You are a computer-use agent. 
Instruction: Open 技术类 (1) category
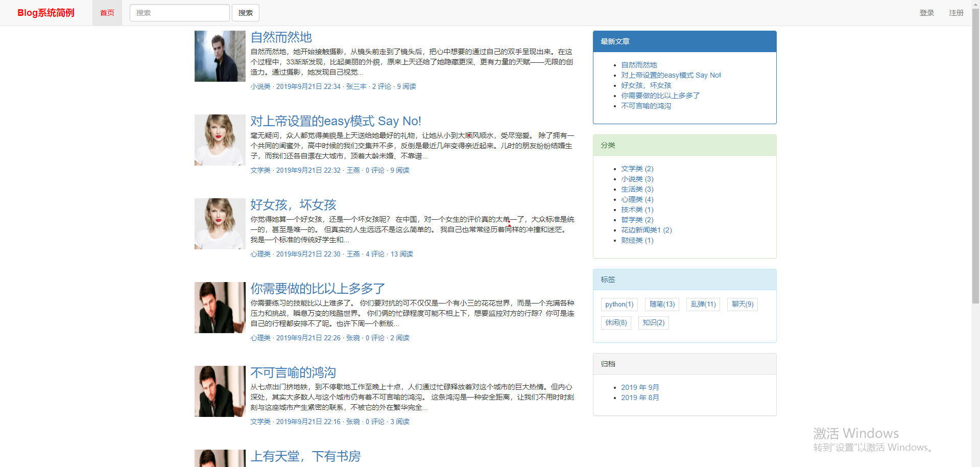coord(637,209)
